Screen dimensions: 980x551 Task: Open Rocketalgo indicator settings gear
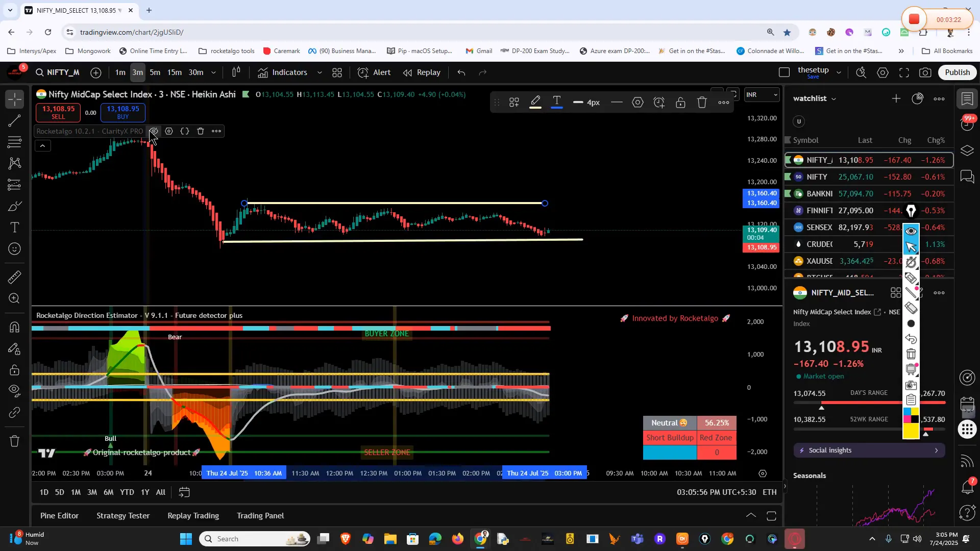(169, 131)
